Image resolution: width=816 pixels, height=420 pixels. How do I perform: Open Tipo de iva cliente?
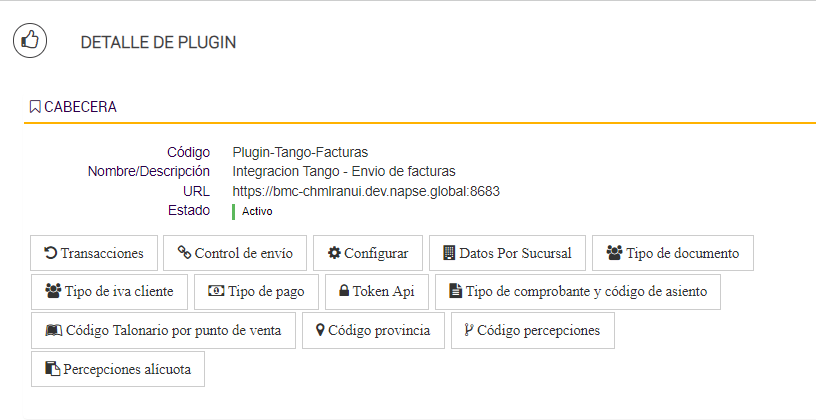[x=109, y=292]
